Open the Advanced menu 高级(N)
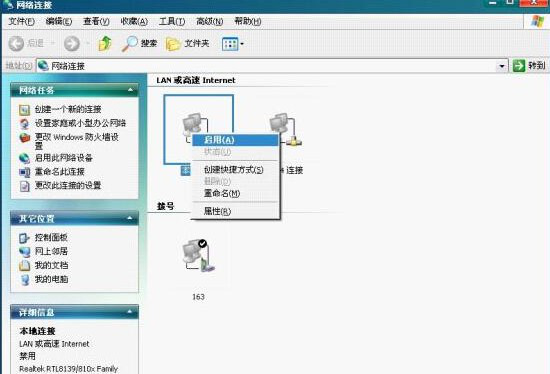Viewport: 550px width, 374px height. click(x=209, y=21)
